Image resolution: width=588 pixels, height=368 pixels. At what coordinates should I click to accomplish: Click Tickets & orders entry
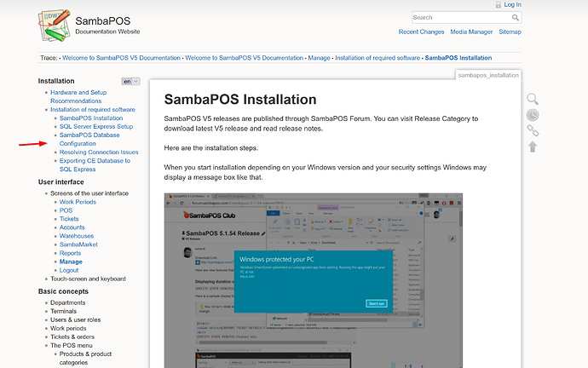(x=72, y=336)
